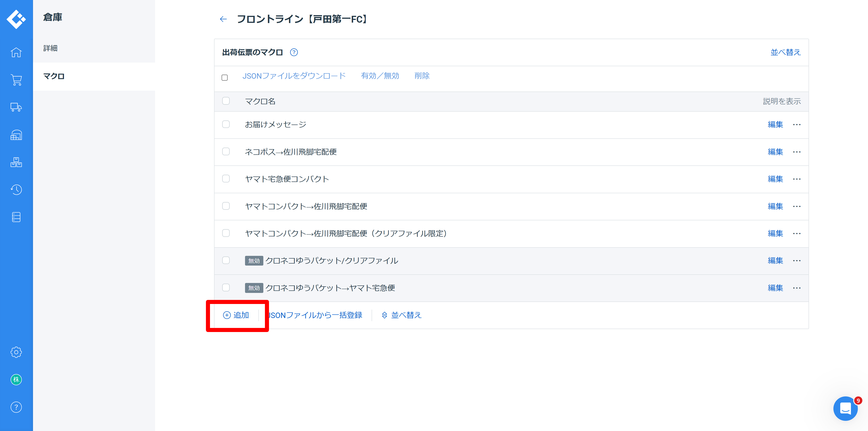
Task: Open the settings gear icon
Action: pyautogui.click(x=16, y=352)
